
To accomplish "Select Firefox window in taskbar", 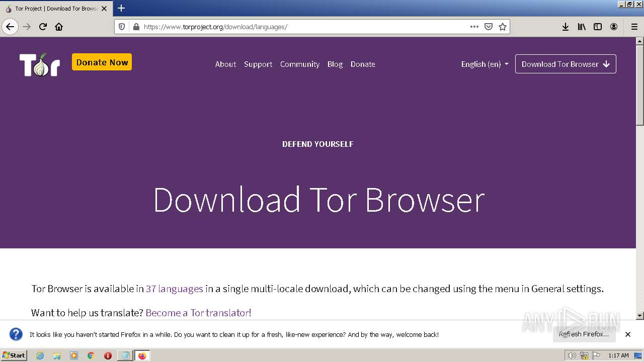I will [142, 355].
